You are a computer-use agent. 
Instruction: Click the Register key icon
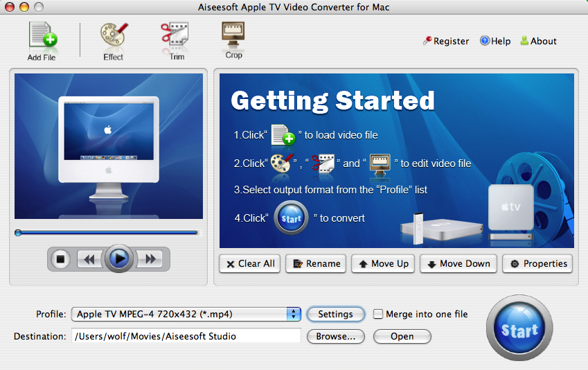427,41
